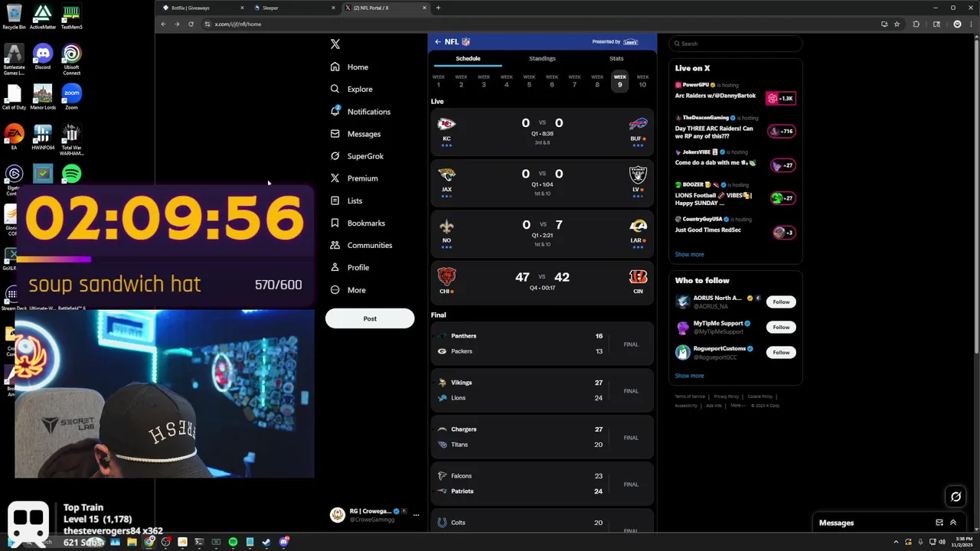Open Premium in X sidebar
The image size is (980, 551).
point(354,178)
